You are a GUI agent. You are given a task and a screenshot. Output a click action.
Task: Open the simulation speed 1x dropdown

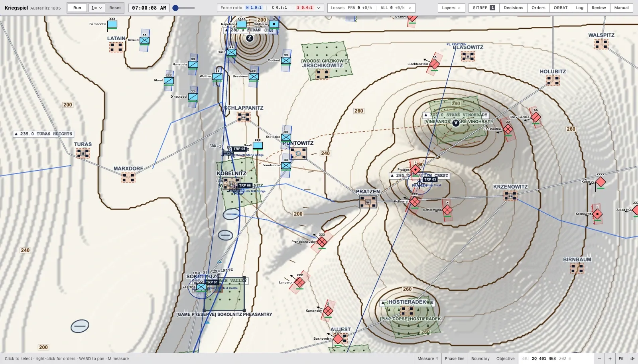[96, 8]
